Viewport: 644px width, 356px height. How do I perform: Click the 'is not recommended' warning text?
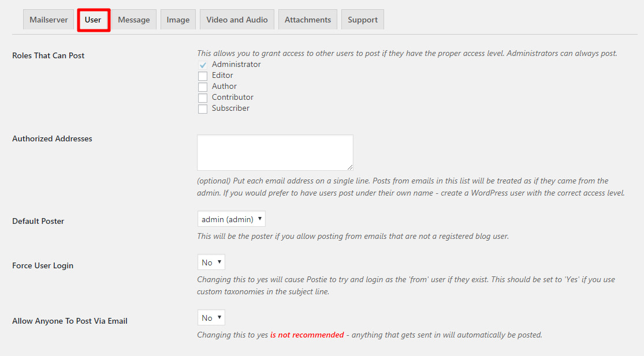307,335
